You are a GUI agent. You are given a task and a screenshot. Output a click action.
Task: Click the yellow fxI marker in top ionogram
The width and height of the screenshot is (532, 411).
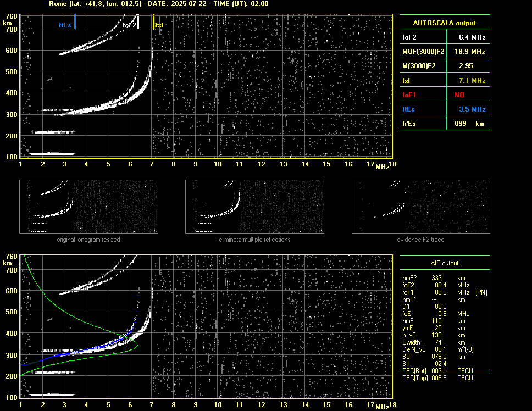154,21
